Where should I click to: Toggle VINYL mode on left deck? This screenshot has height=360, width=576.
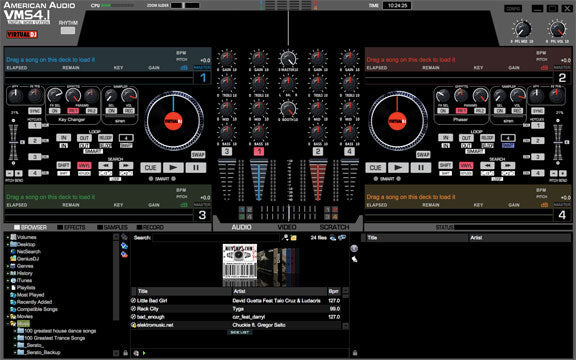click(84, 166)
